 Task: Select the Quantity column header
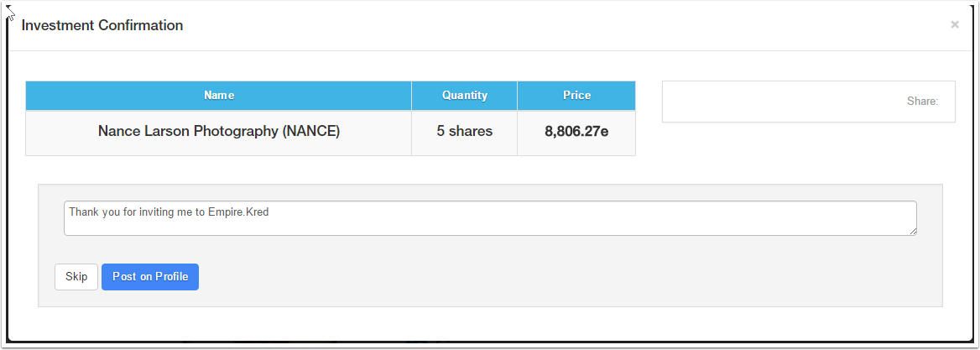(465, 96)
